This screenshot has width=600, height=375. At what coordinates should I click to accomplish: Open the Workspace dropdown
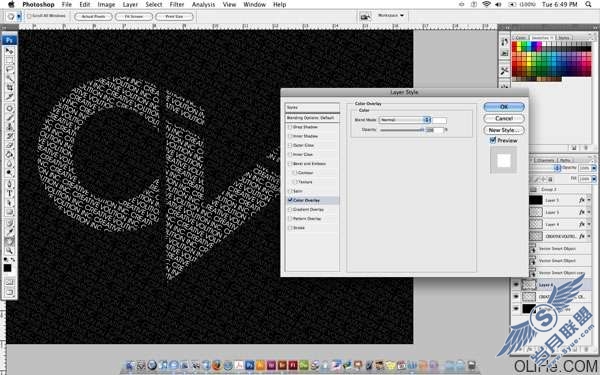391,16
